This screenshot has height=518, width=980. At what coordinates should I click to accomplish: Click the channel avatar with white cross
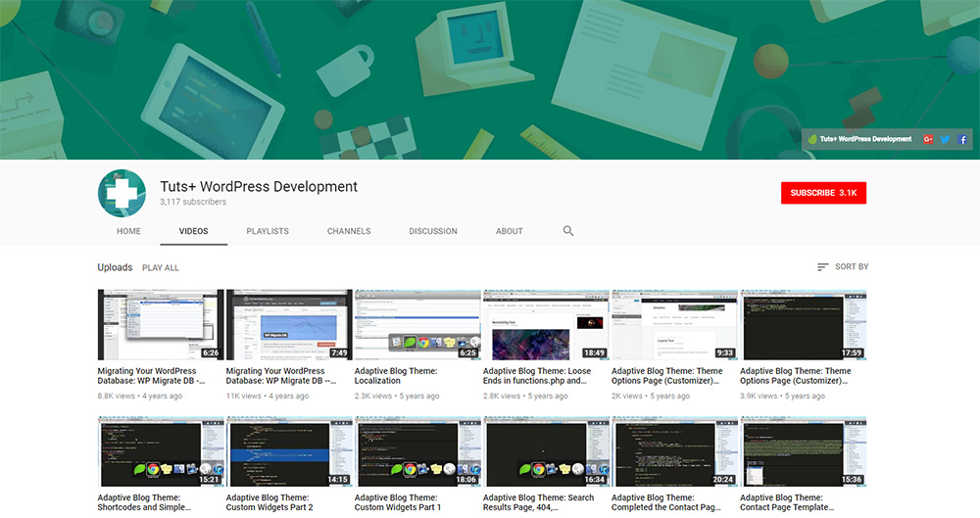point(122,193)
